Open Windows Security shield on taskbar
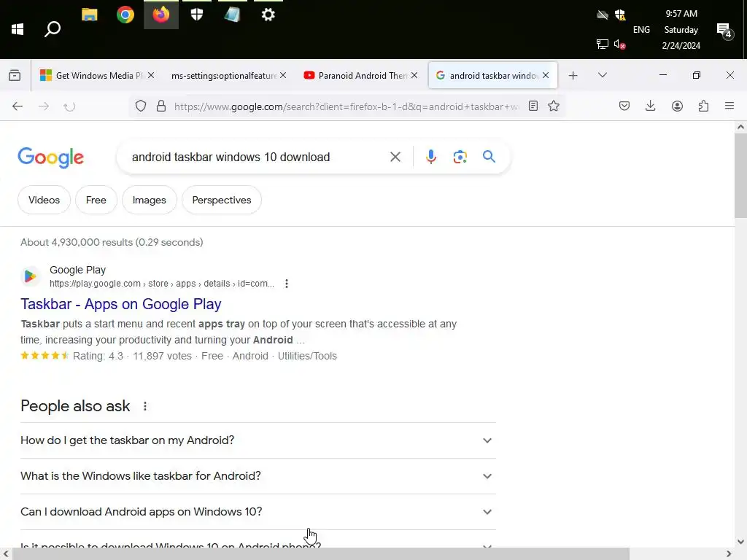Viewport: 747px width, 560px height. [197, 15]
